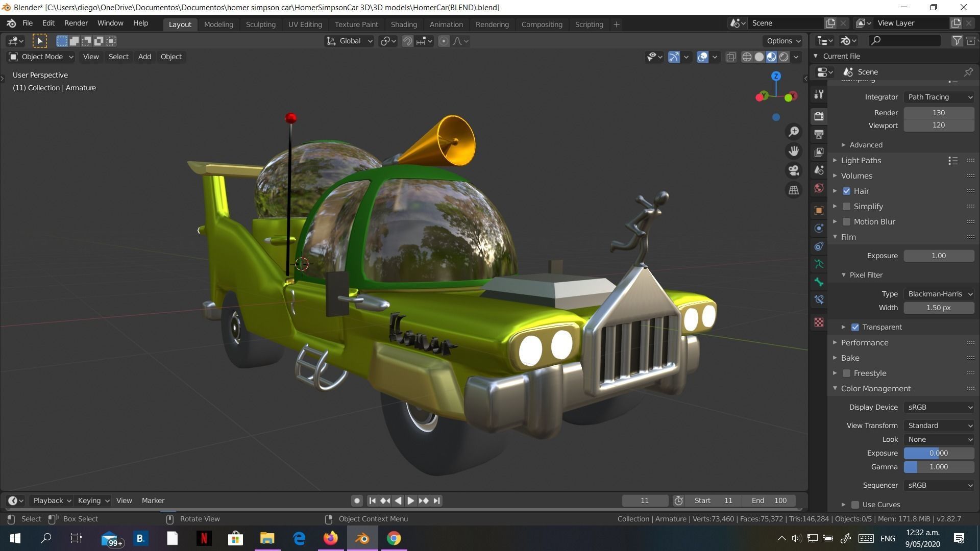
Task: Switch to the Modeling workspace tab
Action: (x=218, y=24)
